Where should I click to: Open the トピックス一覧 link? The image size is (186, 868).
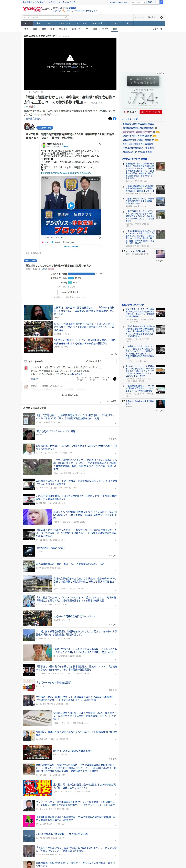click(155, 29)
